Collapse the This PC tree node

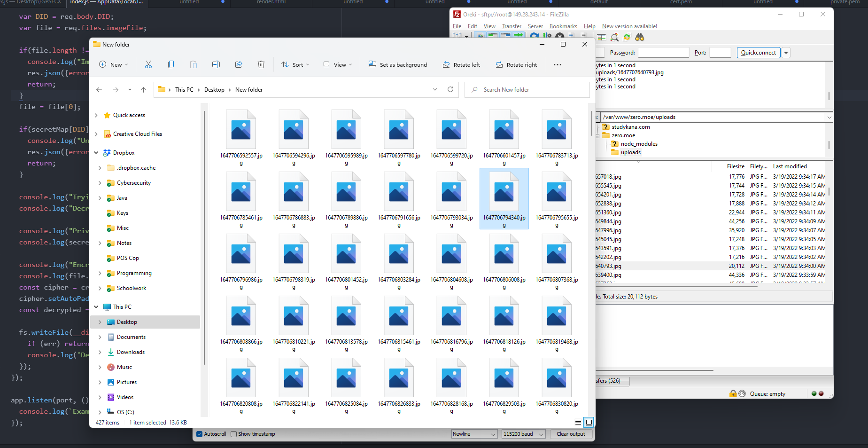(96, 307)
